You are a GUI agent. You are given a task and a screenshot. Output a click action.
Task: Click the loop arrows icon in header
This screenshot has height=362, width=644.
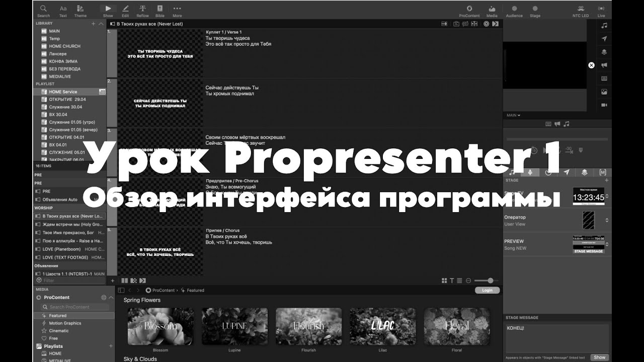pos(465,24)
